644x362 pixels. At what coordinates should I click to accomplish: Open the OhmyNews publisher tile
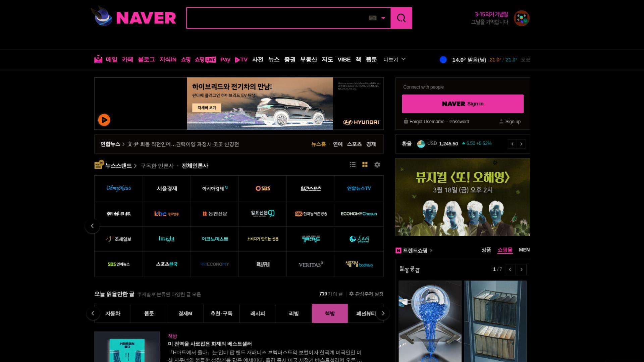coord(119,188)
